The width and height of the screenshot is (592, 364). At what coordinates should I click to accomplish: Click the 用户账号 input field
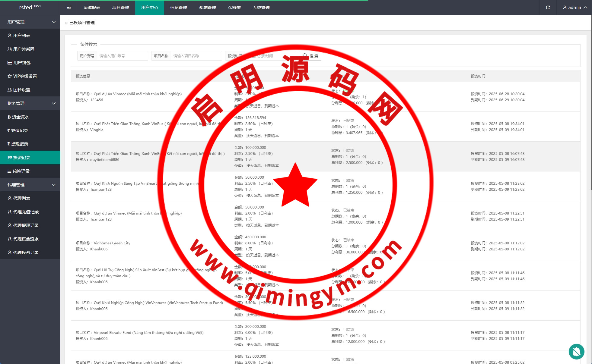[122, 56]
